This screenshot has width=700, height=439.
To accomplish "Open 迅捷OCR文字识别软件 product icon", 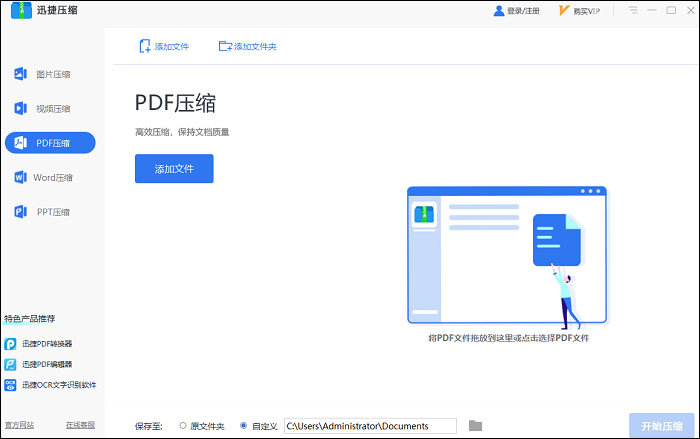I will [10, 385].
